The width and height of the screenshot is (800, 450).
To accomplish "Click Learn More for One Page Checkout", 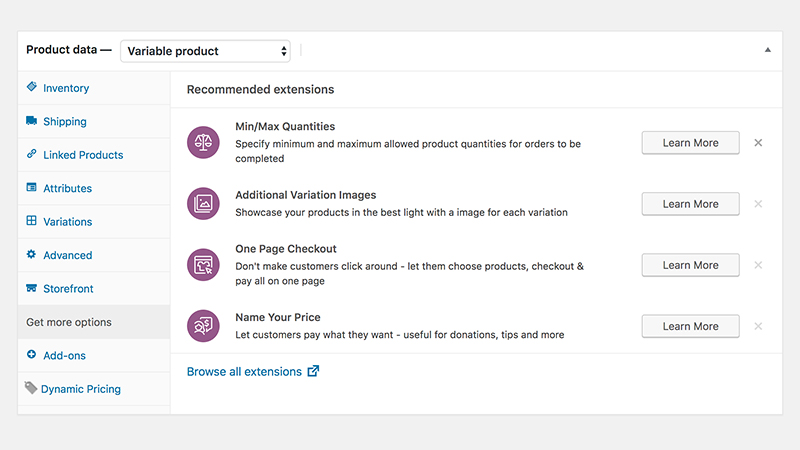I will click(690, 265).
